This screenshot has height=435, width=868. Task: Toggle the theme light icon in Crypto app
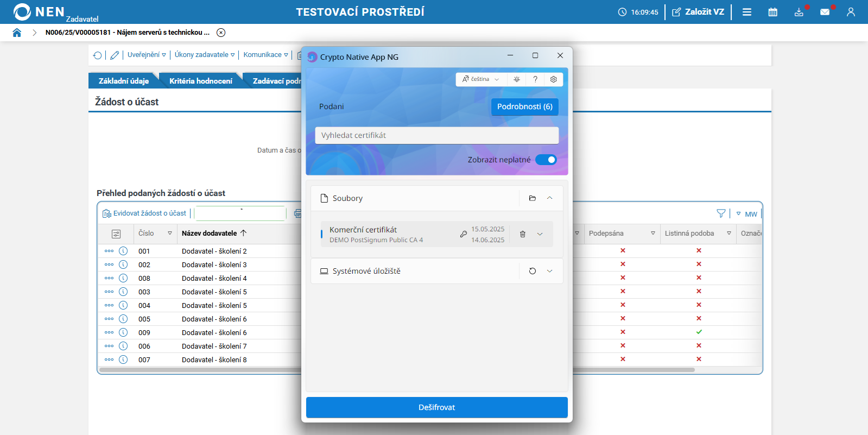pyautogui.click(x=517, y=79)
